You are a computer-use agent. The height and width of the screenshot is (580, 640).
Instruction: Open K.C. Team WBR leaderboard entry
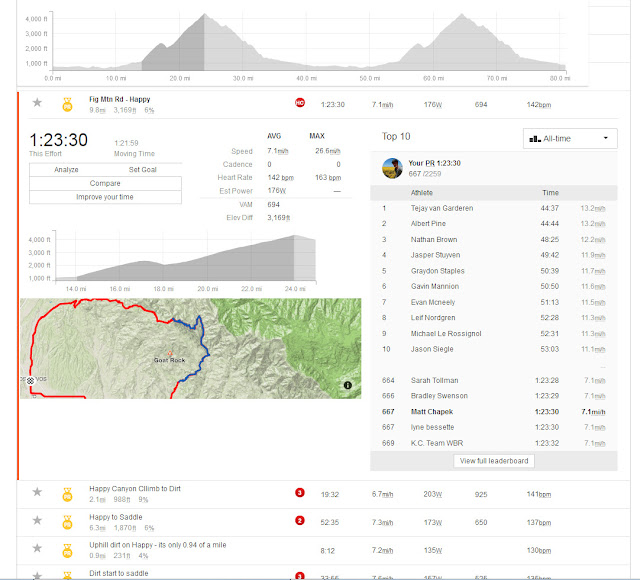coord(437,443)
